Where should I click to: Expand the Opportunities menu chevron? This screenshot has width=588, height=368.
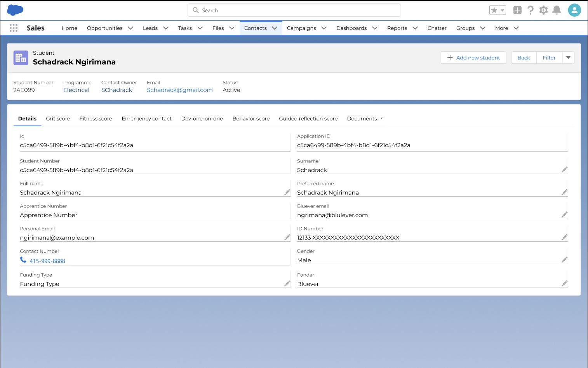(x=130, y=28)
